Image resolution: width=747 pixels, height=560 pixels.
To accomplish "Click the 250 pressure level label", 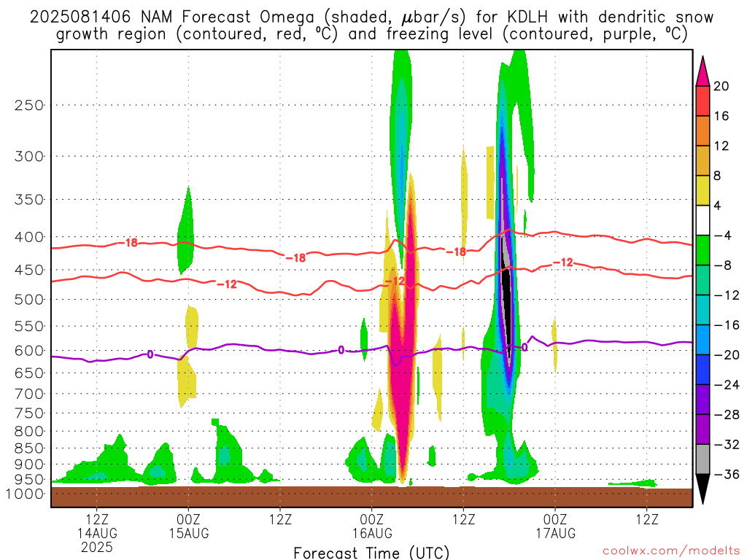I will [29, 105].
